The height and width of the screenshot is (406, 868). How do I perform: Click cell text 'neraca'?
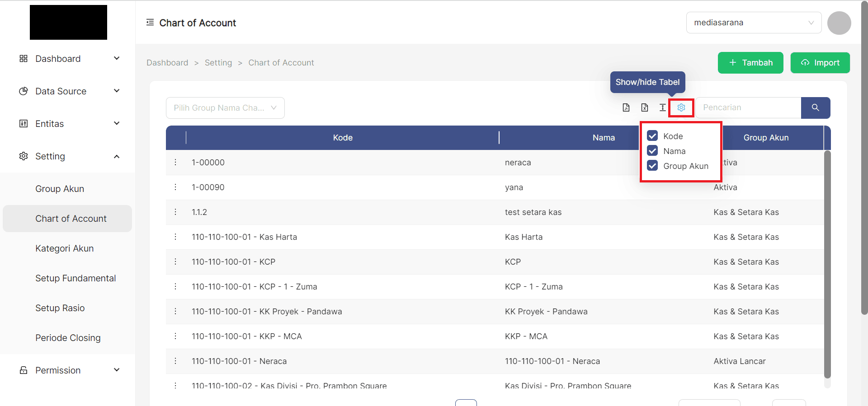click(x=518, y=163)
